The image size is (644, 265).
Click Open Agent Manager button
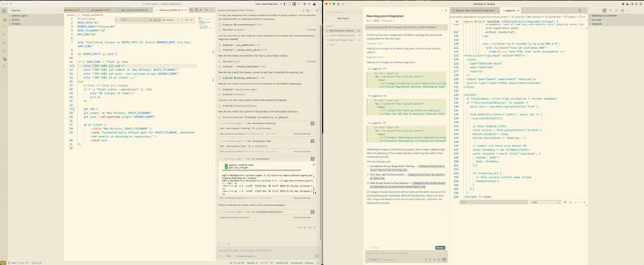[266, 4]
